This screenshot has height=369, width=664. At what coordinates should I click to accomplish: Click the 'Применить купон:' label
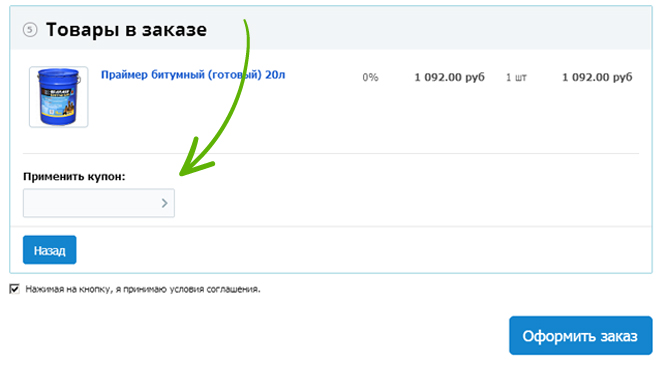click(74, 177)
